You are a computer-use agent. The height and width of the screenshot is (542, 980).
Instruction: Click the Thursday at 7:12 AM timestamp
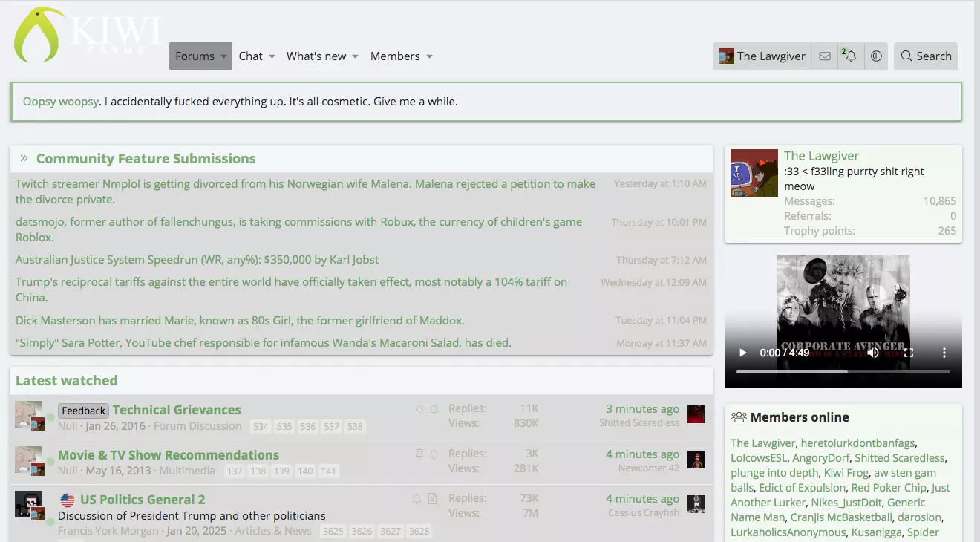coord(661,260)
